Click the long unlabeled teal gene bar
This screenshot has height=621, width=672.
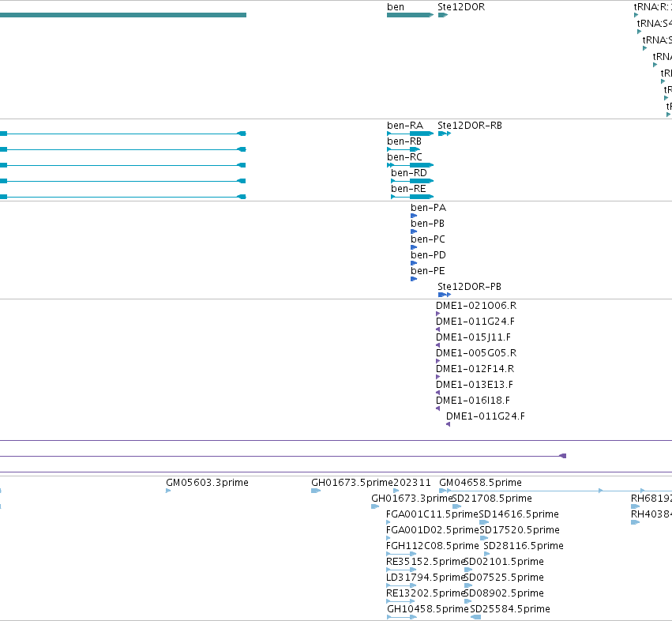click(x=123, y=15)
